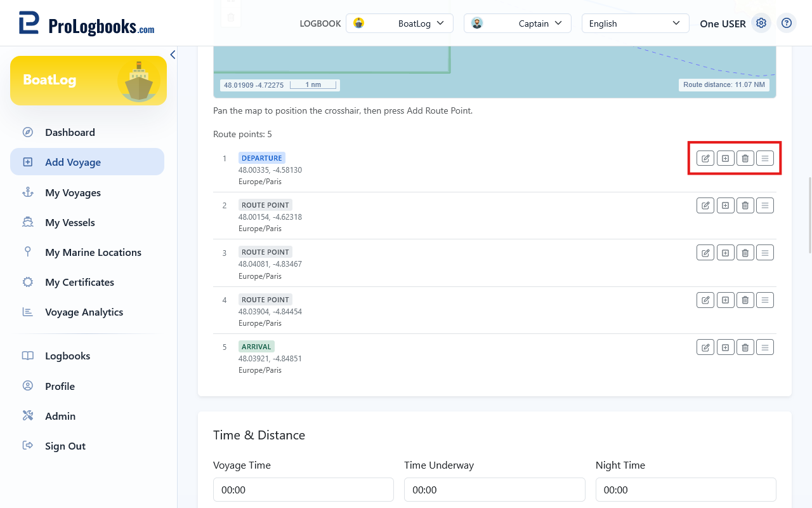This screenshot has height=508, width=812.
Task: Delete the Arrival route point
Action: click(745, 347)
